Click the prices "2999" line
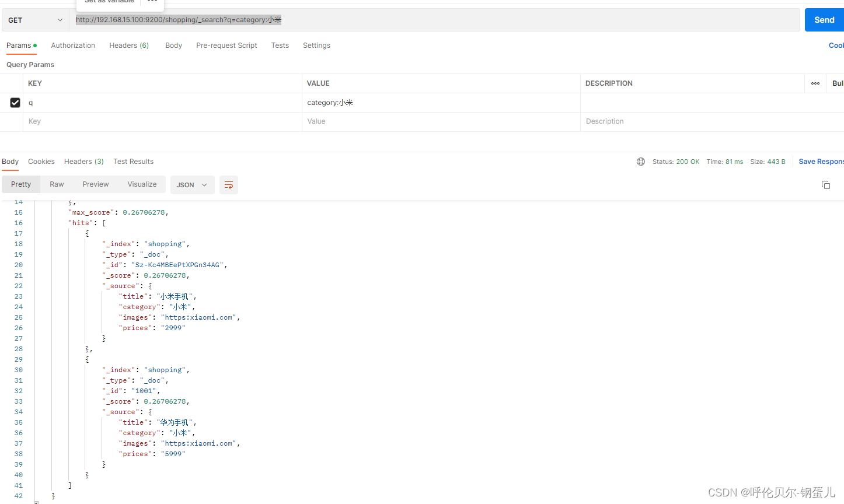This screenshot has height=504, width=844. (152, 328)
